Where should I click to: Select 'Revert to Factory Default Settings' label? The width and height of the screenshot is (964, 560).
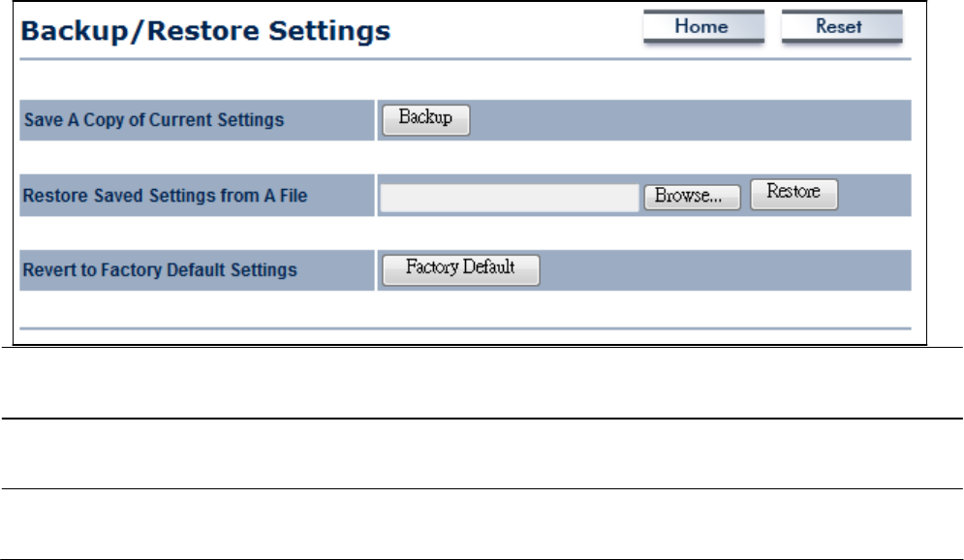(160, 270)
